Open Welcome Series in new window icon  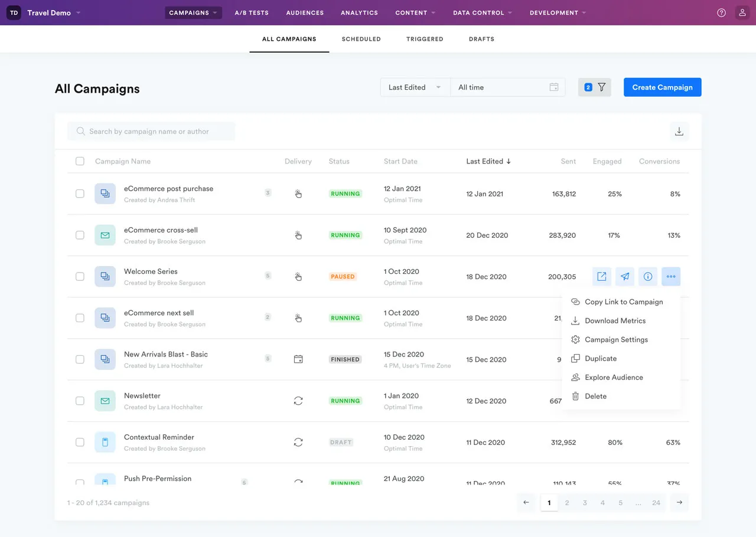click(601, 276)
